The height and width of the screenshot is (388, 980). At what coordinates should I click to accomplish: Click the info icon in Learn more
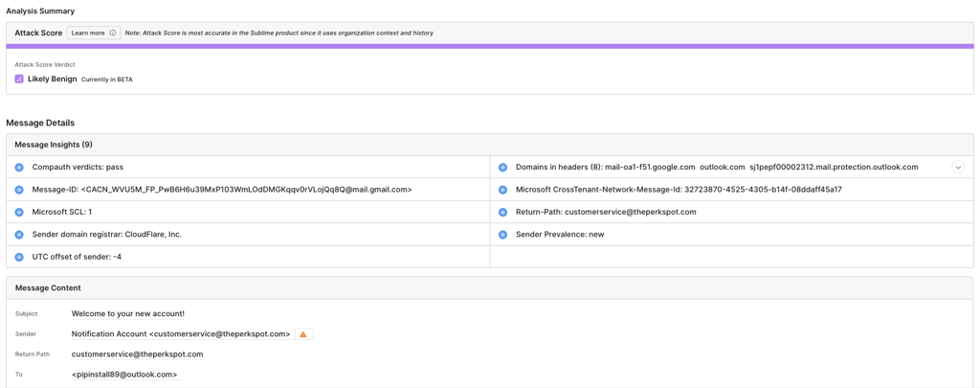[x=113, y=33]
